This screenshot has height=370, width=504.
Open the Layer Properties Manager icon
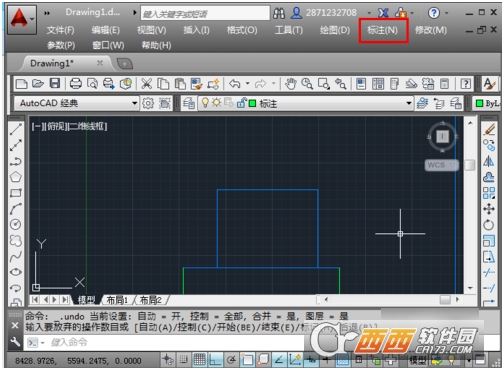(x=189, y=103)
